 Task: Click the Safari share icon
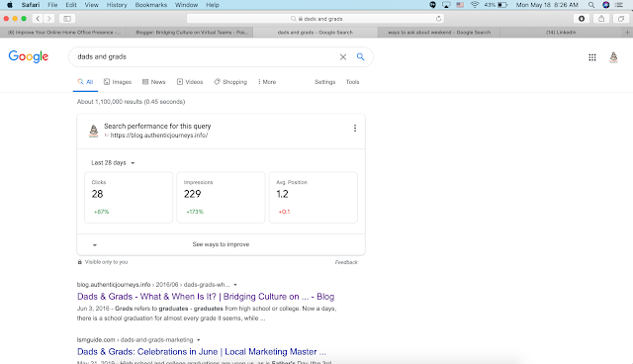pos(601,19)
